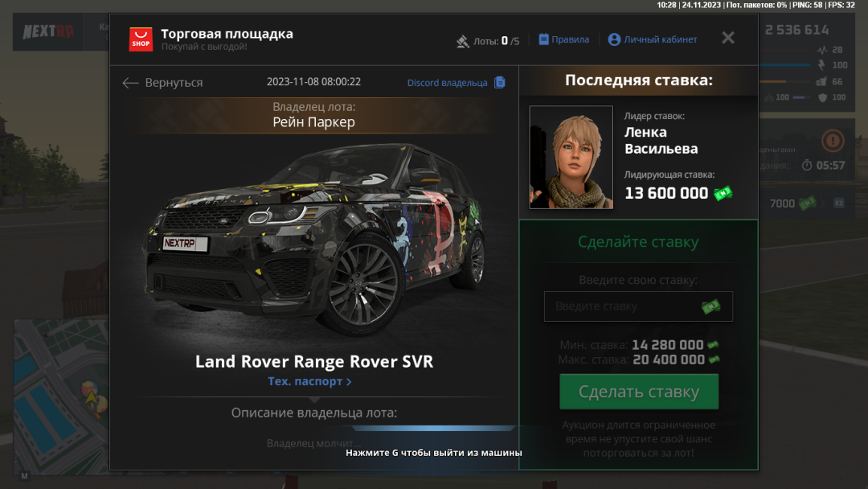
Task: Expand the Тех. паспорт details
Action: 309,381
